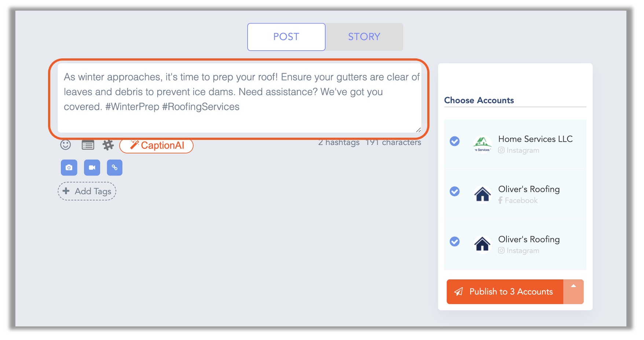Open the emoji picker
644x340 pixels.
pos(65,145)
